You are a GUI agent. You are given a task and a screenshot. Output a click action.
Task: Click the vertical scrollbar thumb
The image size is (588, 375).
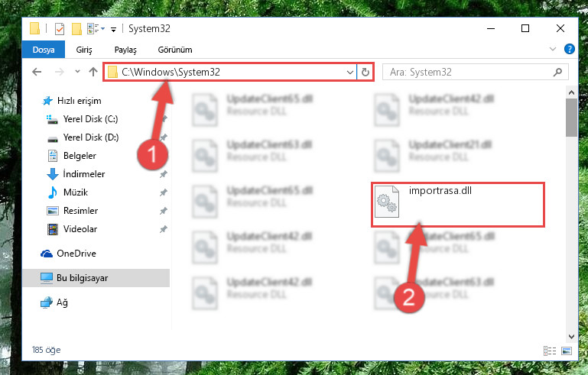571,118
